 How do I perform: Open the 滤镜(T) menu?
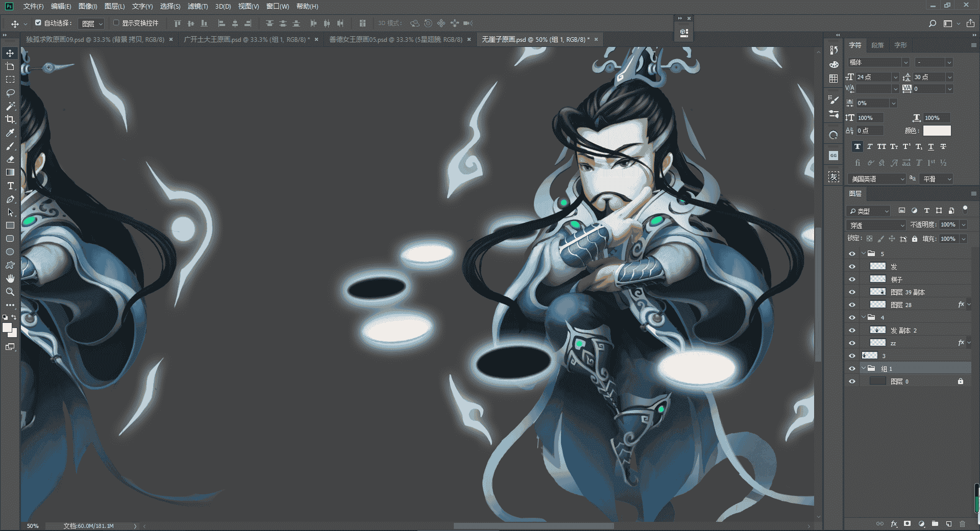198,6
